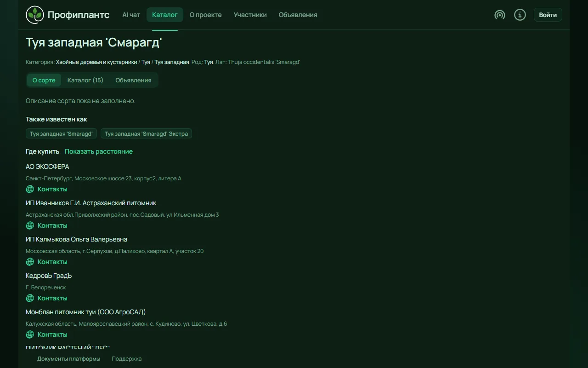This screenshot has height=368, width=588.
Task: Open Туя западная breadcrumb link
Action: point(172,62)
